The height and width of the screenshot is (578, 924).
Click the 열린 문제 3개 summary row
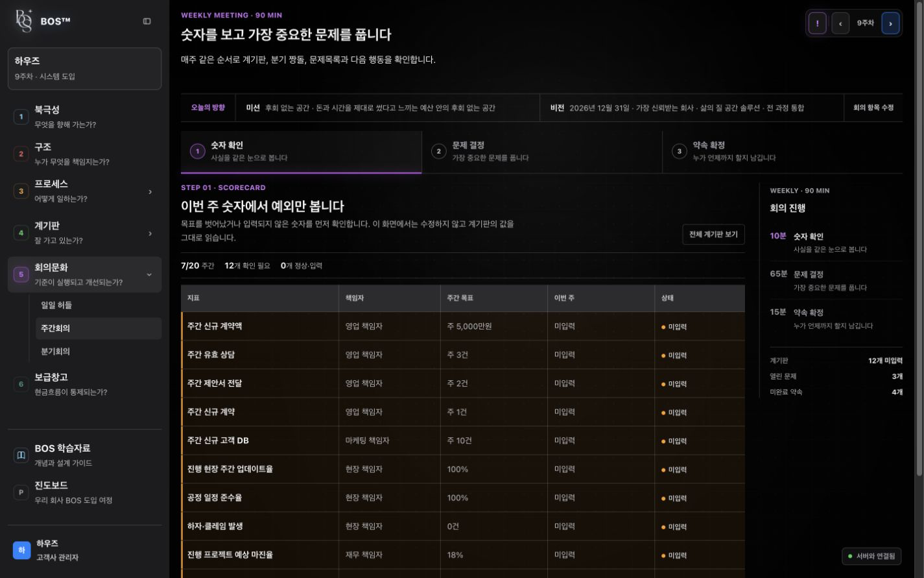836,376
